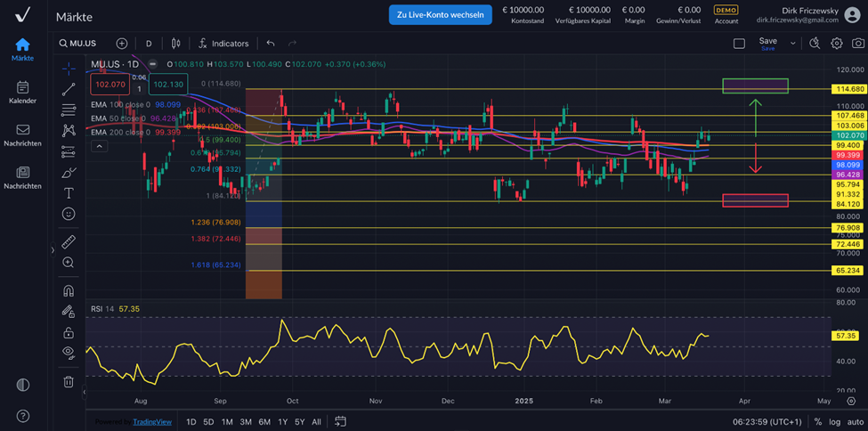The width and height of the screenshot is (868, 431).
Task: Toggle lock all drawing tools
Action: [x=69, y=332]
